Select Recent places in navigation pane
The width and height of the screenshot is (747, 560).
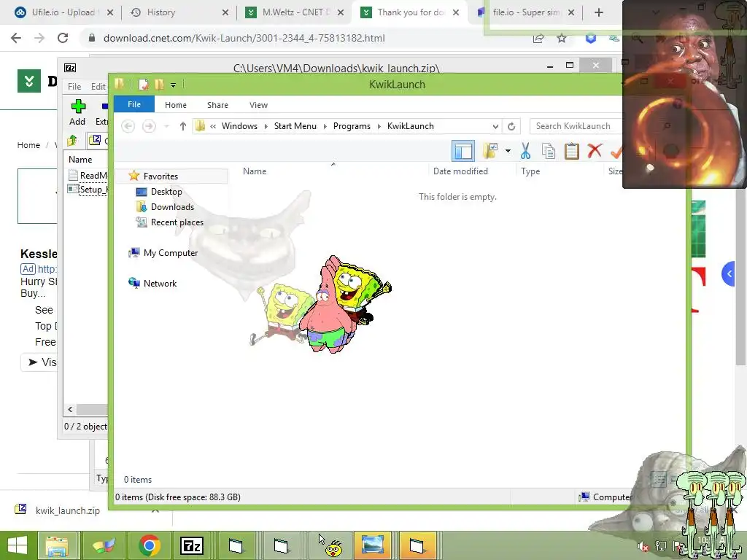pos(177,222)
